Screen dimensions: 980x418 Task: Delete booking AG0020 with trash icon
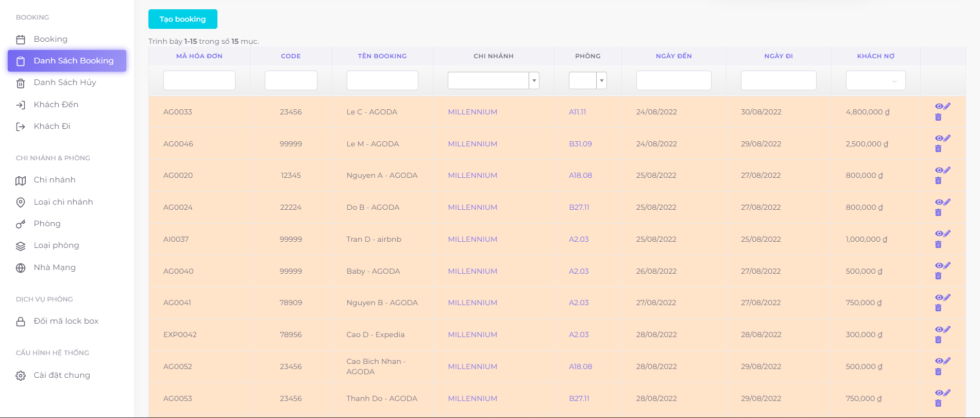point(938,180)
